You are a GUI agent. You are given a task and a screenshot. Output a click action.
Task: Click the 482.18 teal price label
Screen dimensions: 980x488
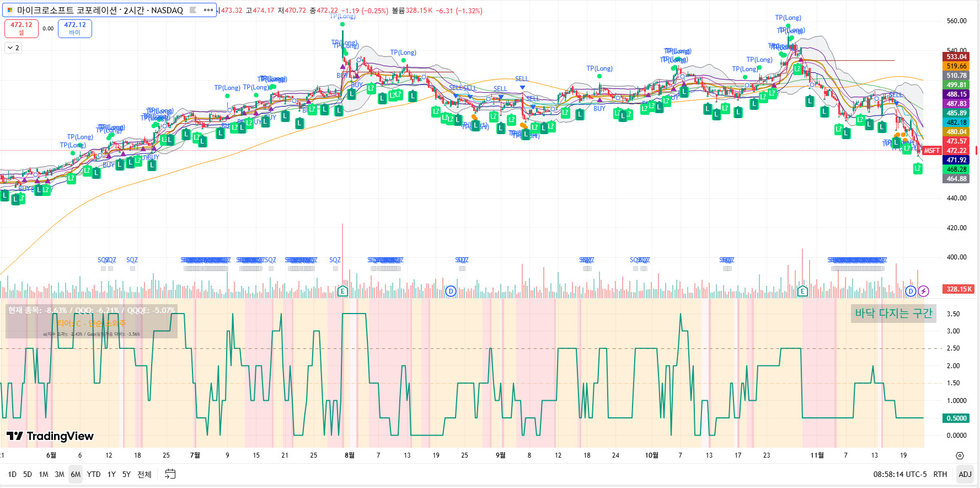pyautogui.click(x=956, y=123)
